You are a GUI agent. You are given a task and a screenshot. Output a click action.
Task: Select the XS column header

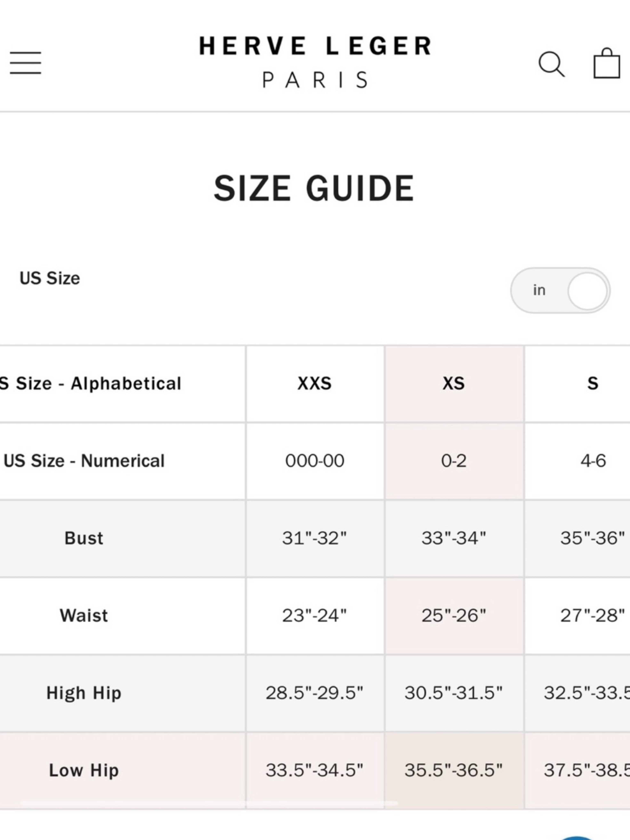[454, 384]
